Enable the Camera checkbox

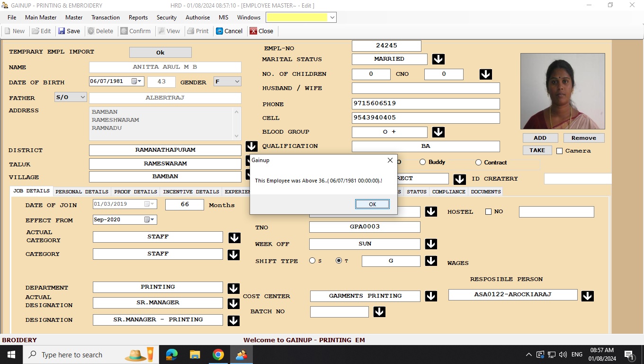[559, 151]
